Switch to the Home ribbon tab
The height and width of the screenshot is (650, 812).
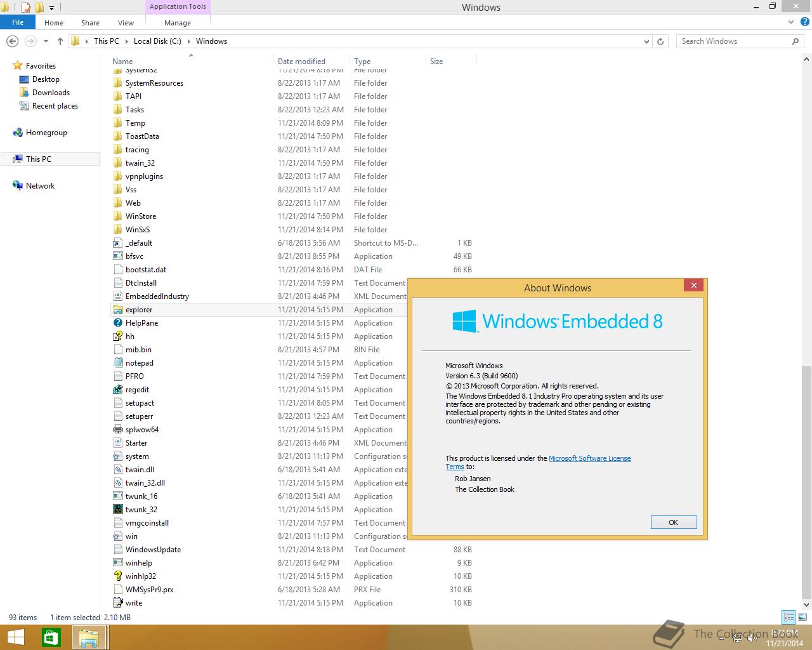(54, 23)
